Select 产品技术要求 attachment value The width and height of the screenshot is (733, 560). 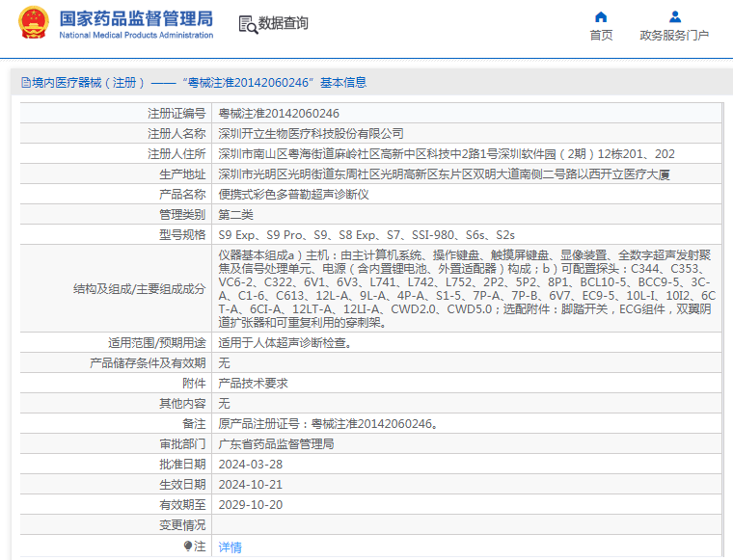coord(253,384)
